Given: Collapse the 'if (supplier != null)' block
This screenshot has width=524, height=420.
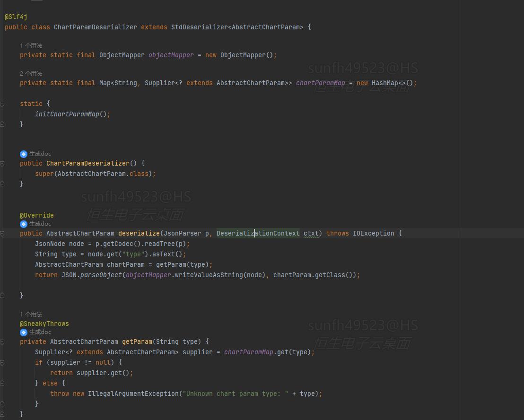Looking at the screenshot, I should pyautogui.click(x=2, y=362).
